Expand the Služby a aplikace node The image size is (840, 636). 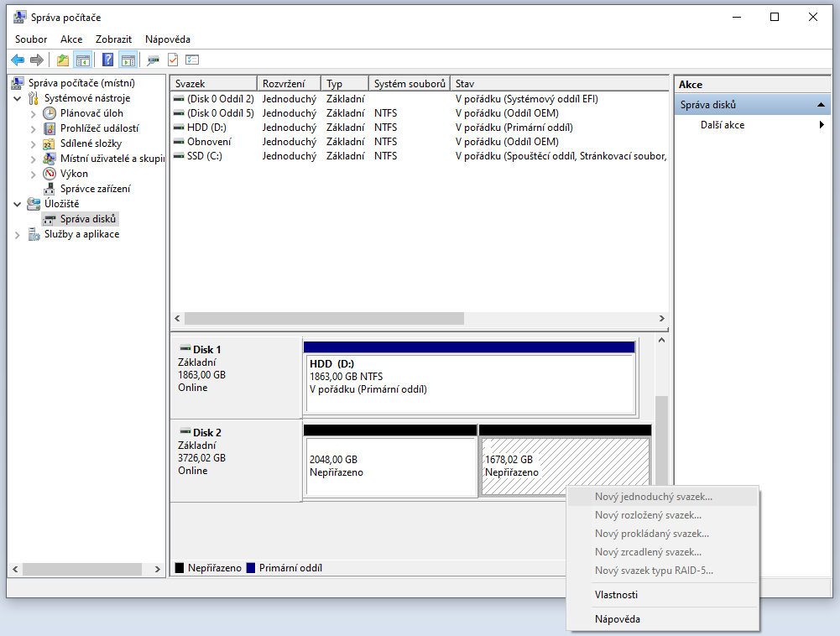click(18, 234)
